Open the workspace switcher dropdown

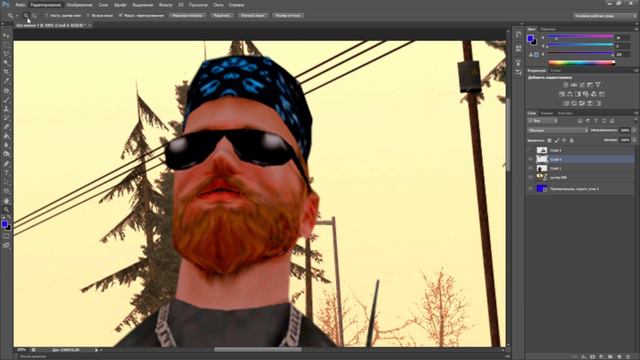tap(604, 16)
